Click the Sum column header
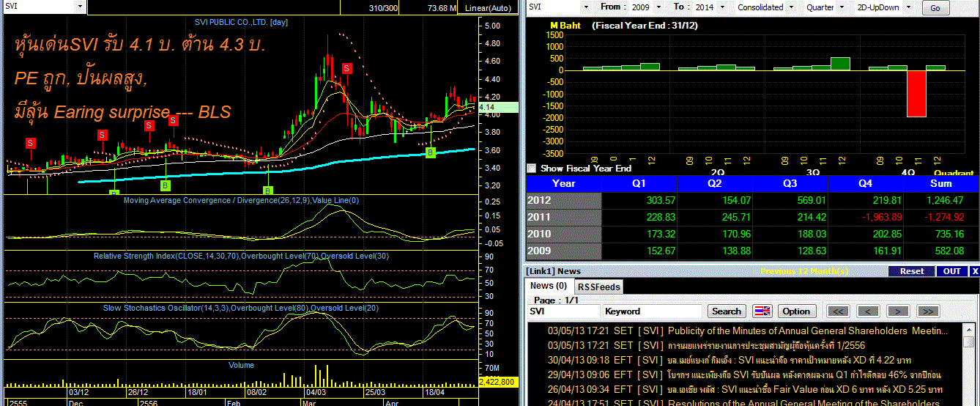This screenshot has height=406, width=980. pyautogui.click(x=941, y=184)
